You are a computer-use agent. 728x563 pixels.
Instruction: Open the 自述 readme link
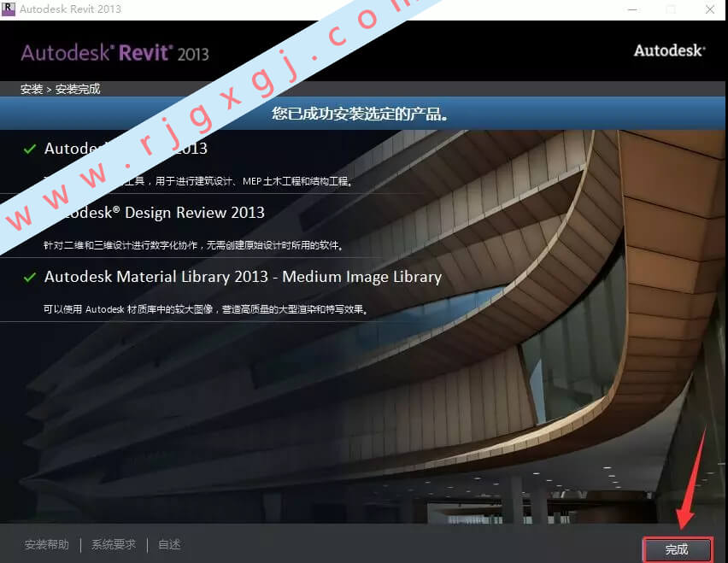[x=169, y=544]
